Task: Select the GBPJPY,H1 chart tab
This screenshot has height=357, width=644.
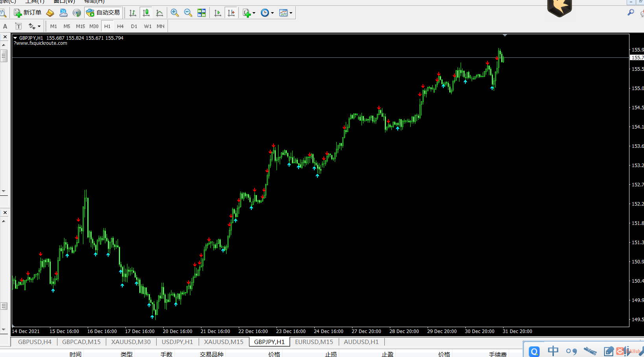Action: pos(269,342)
